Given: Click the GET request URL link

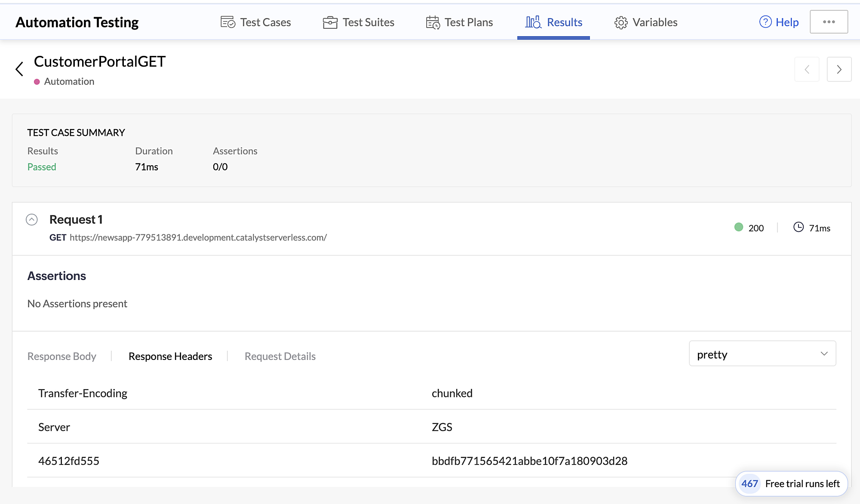Looking at the screenshot, I should click(x=198, y=237).
